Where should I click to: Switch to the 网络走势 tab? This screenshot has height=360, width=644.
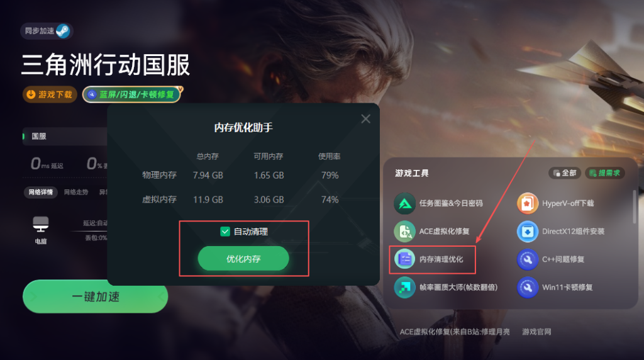click(76, 192)
